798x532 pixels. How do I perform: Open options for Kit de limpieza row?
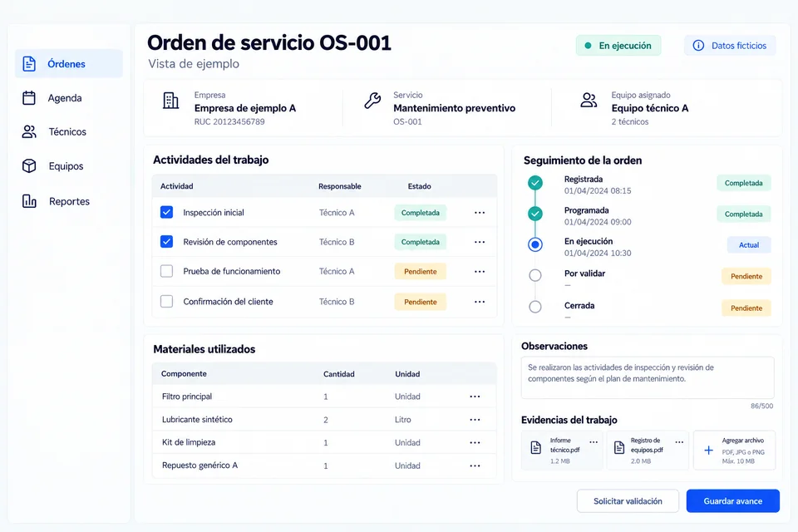click(x=475, y=442)
